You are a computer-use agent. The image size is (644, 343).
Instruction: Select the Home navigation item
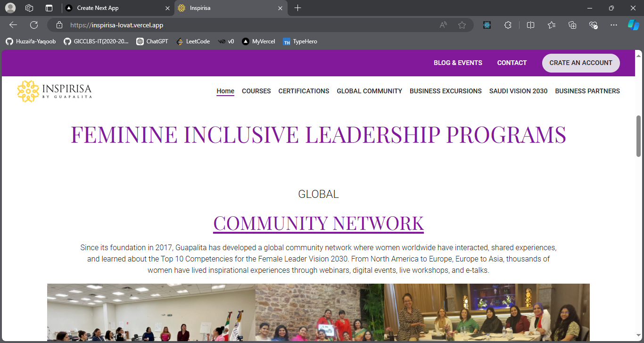[x=225, y=91]
